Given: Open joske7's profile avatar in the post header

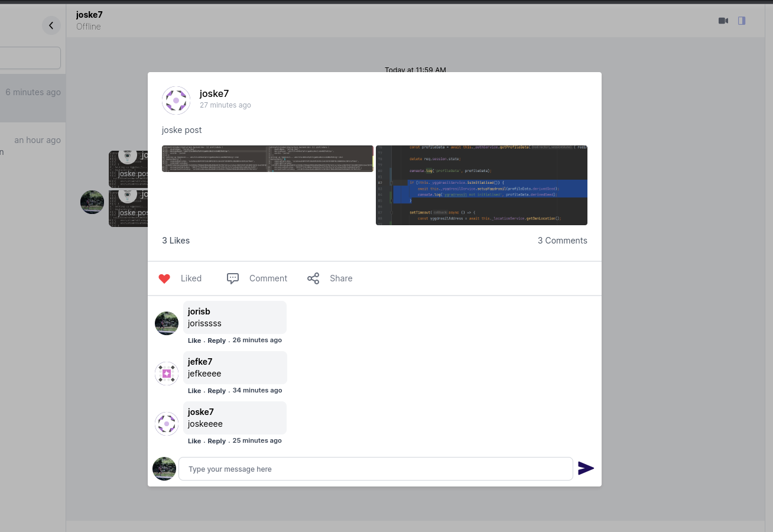Looking at the screenshot, I should click(176, 100).
